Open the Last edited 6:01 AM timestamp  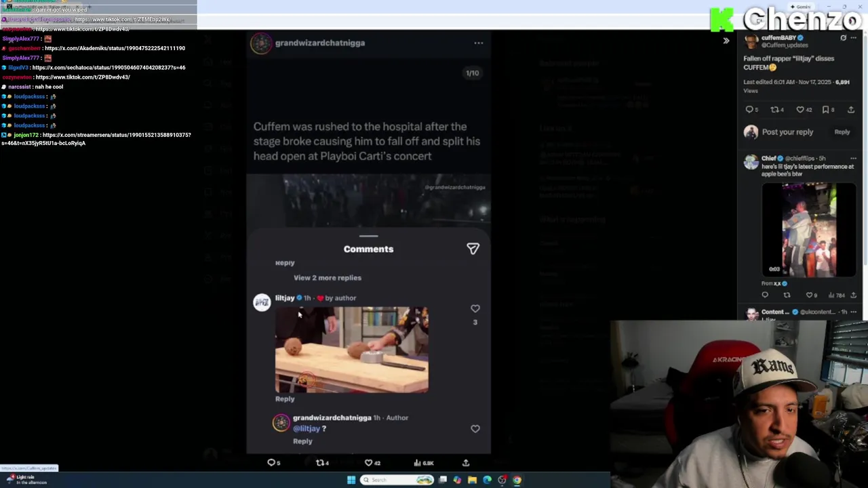(x=789, y=82)
